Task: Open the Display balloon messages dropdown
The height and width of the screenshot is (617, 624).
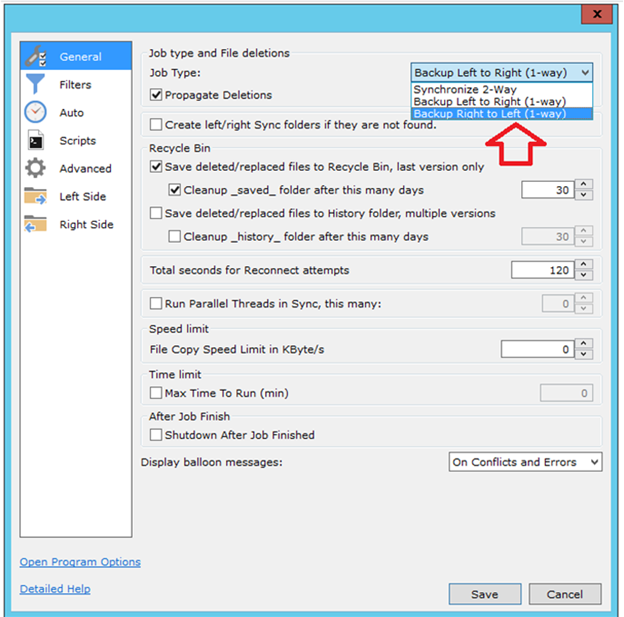Action: pyautogui.click(x=525, y=462)
